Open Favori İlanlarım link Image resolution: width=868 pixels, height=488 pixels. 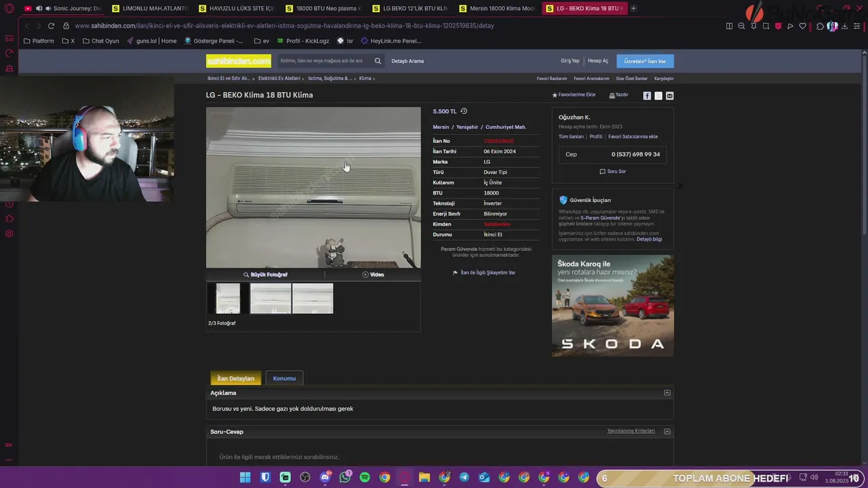551,79
